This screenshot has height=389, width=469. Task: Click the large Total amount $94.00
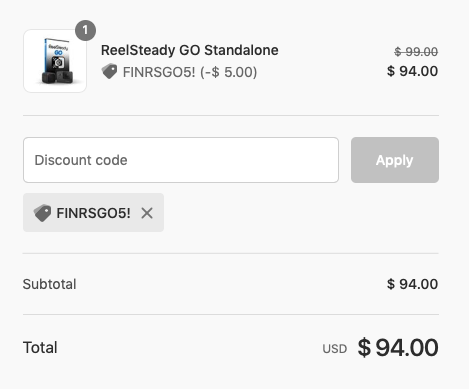pyautogui.click(x=398, y=347)
